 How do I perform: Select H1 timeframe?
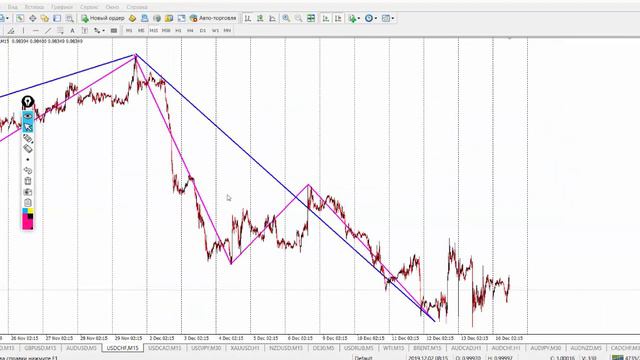point(178,31)
